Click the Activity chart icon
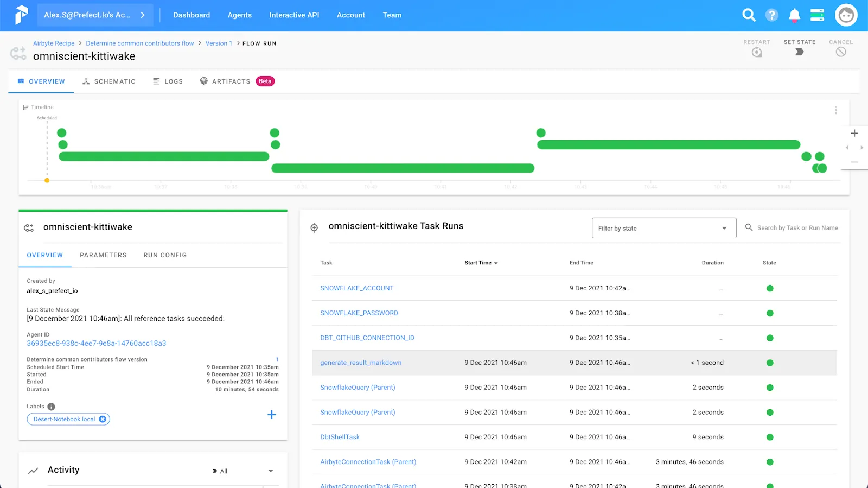 coord(33,471)
